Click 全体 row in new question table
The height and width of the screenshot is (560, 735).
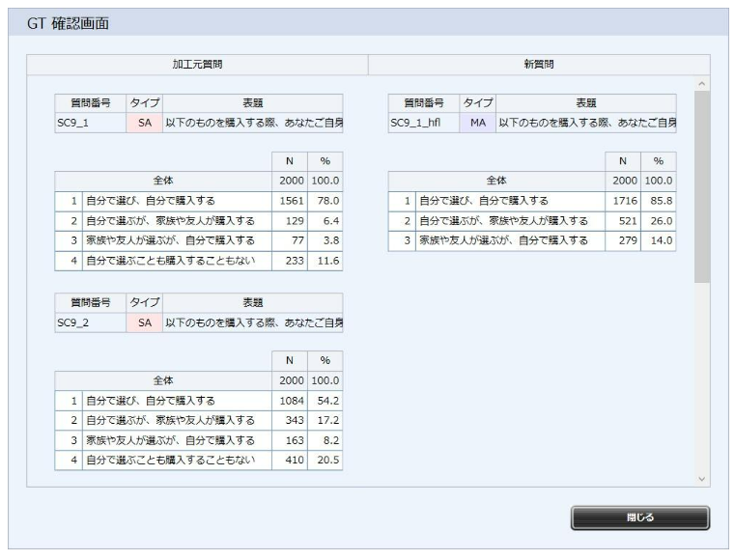tap(532, 181)
